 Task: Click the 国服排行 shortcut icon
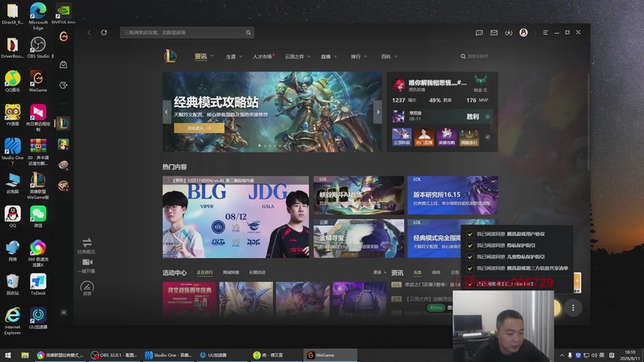tap(469, 137)
